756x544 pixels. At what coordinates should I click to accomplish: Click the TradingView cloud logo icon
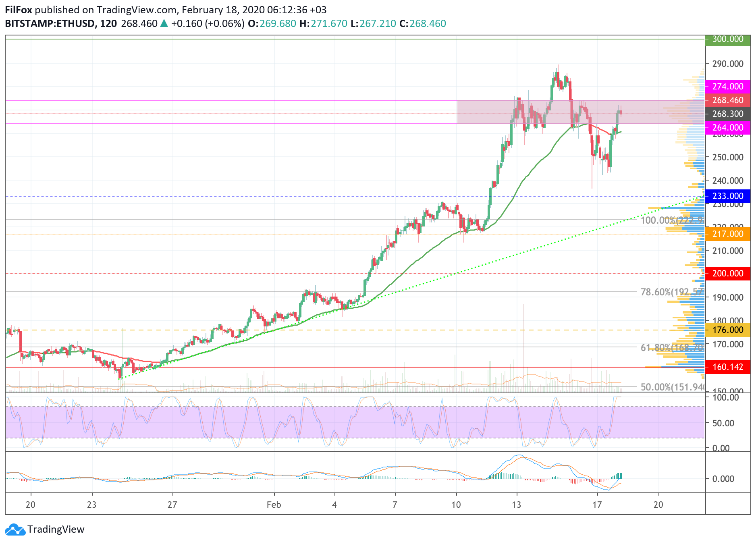click(x=15, y=529)
